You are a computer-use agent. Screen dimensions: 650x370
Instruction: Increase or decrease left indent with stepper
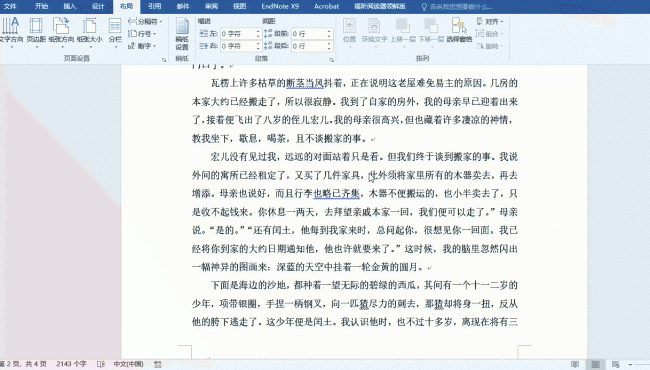click(x=258, y=34)
